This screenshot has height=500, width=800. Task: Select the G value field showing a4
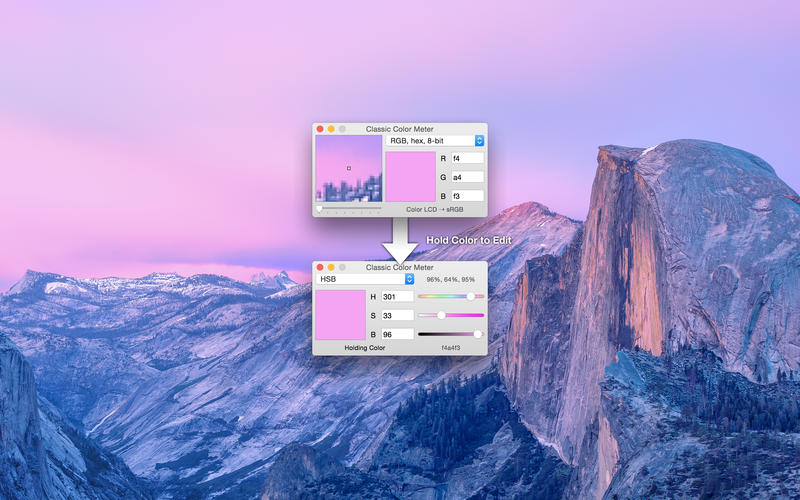(x=467, y=177)
